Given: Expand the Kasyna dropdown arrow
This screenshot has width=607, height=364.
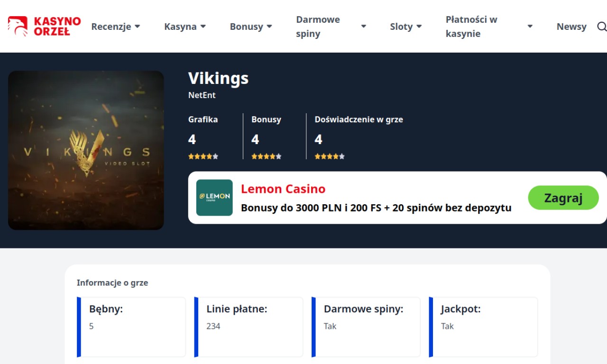Looking at the screenshot, I should pos(203,27).
